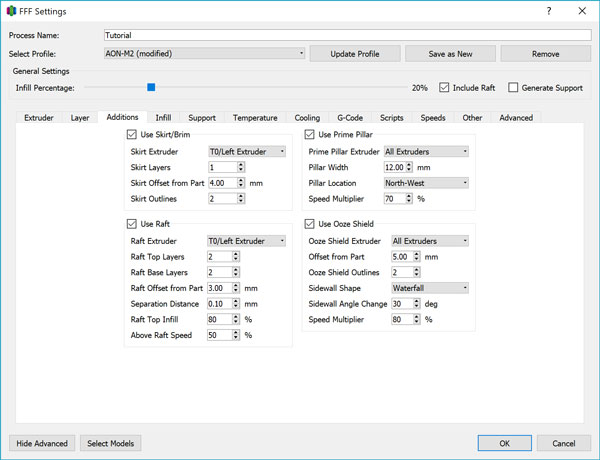
Task: Switch to the Temperature tab
Action: pyautogui.click(x=255, y=118)
